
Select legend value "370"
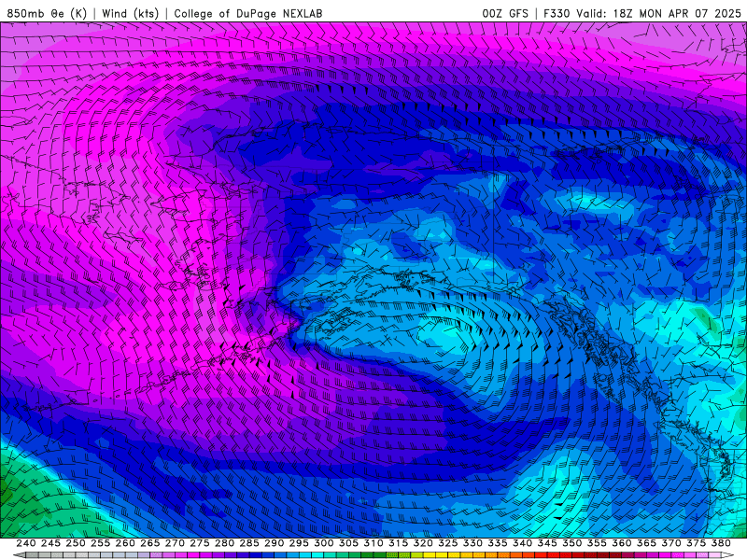pos(671,543)
